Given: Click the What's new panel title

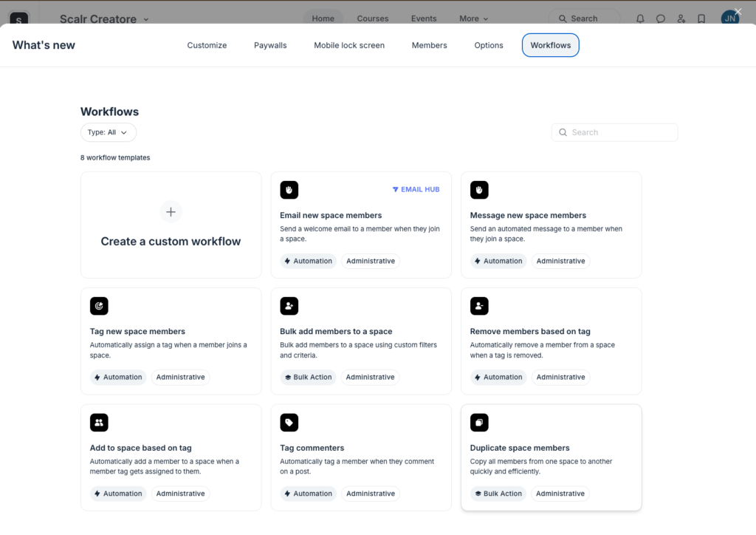Looking at the screenshot, I should [44, 45].
